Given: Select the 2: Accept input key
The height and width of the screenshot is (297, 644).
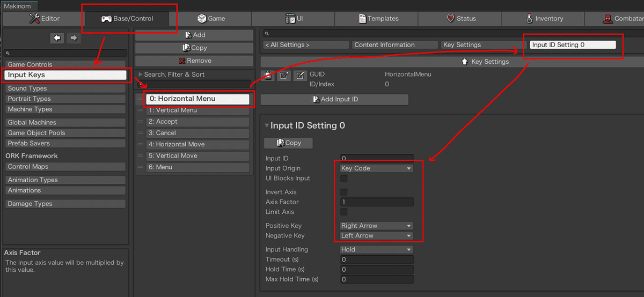Looking at the screenshot, I should click(198, 122).
